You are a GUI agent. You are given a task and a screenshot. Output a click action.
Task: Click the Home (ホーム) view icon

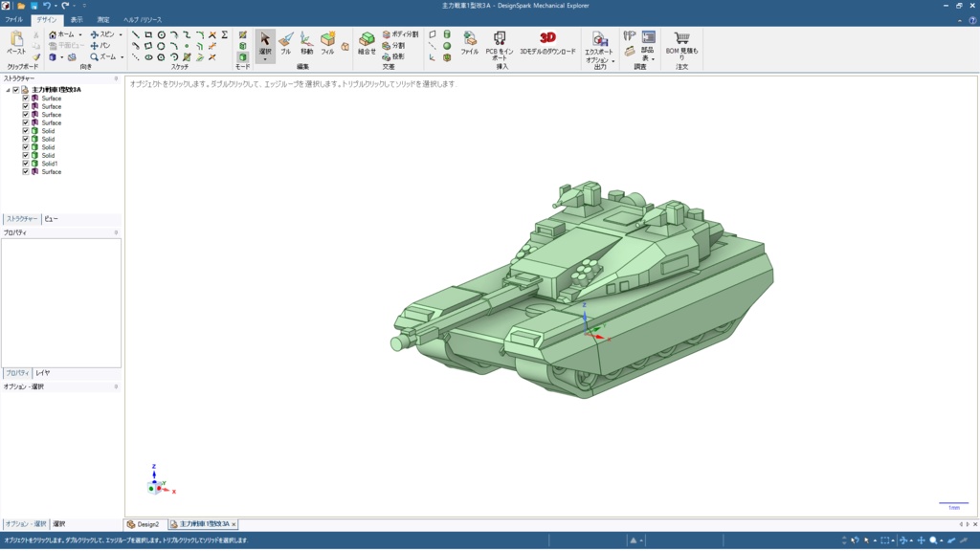tap(53, 35)
